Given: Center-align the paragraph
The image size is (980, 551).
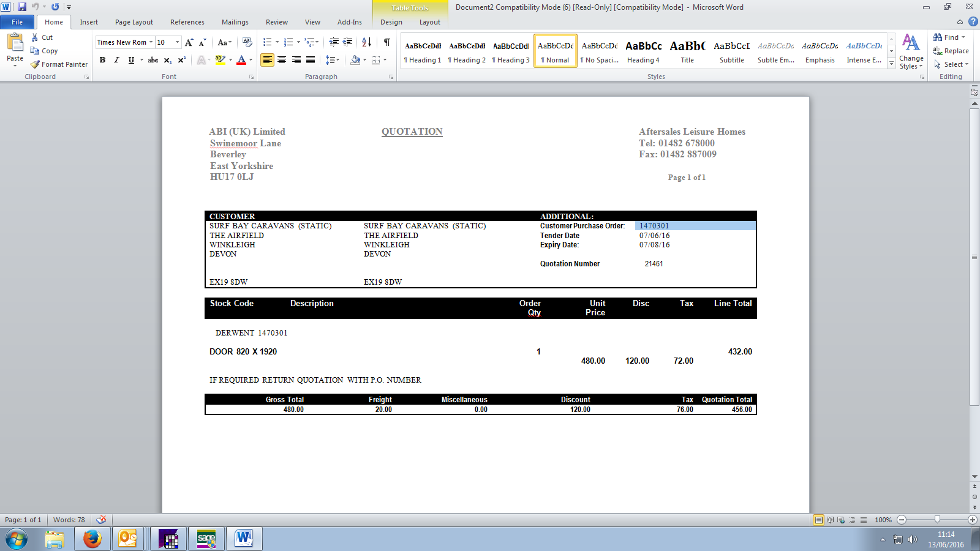Looking at the screenshot, I should (x=282, y=60).
